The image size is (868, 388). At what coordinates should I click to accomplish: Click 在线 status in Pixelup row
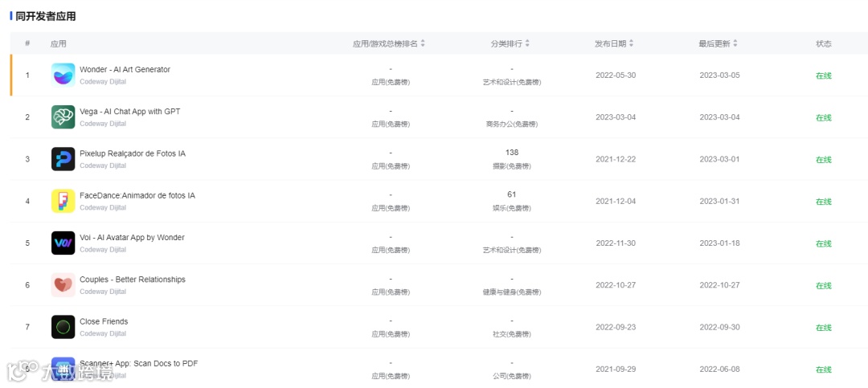[x=824, y=160]
